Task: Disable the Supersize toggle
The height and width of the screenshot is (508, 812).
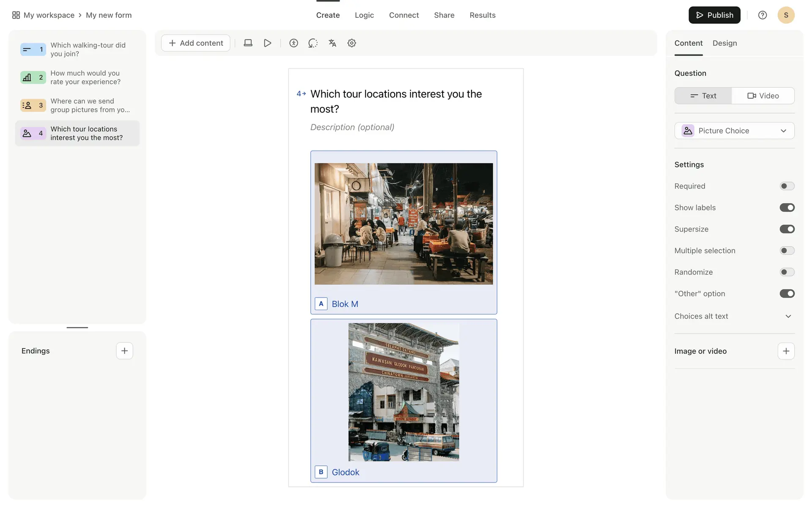Action: [x=787, y=229]
